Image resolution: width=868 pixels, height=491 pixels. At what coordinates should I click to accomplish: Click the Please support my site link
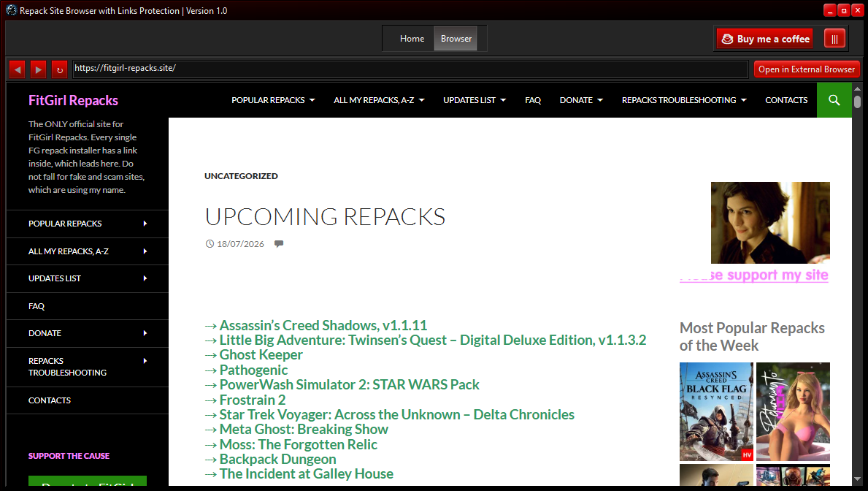pyautogui.click(x=754, y=275)
